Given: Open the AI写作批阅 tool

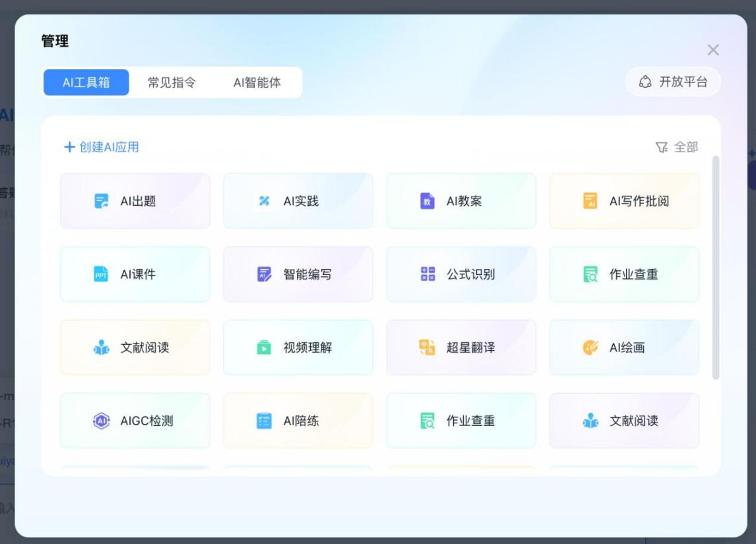Looking at the screenshot, I should [623, 201].
